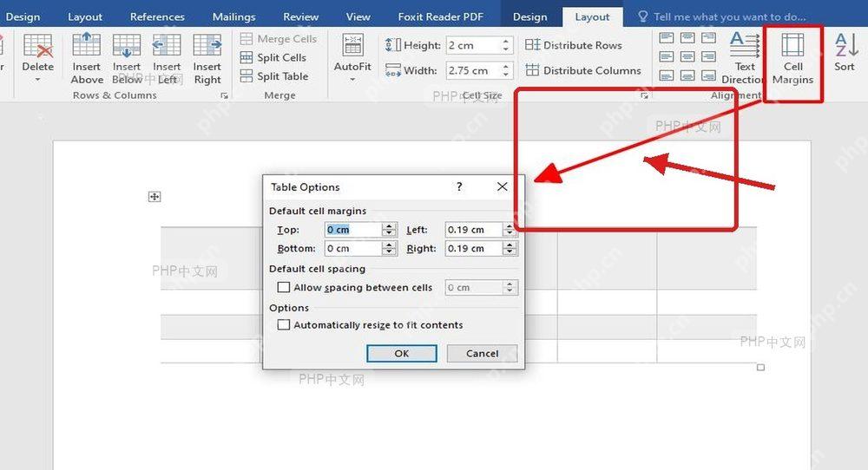Open Cell Margins
Screen dimensions: 868x470
[792, 58]
